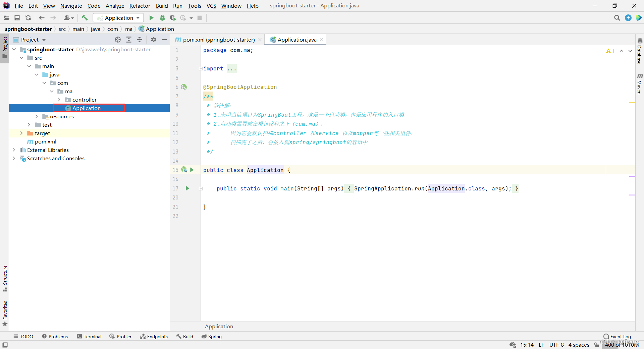The width and height of the screenshot is (644, 349).
Task: Open Search Everywhere magnifier icon
Action: [x=617, y=18]
